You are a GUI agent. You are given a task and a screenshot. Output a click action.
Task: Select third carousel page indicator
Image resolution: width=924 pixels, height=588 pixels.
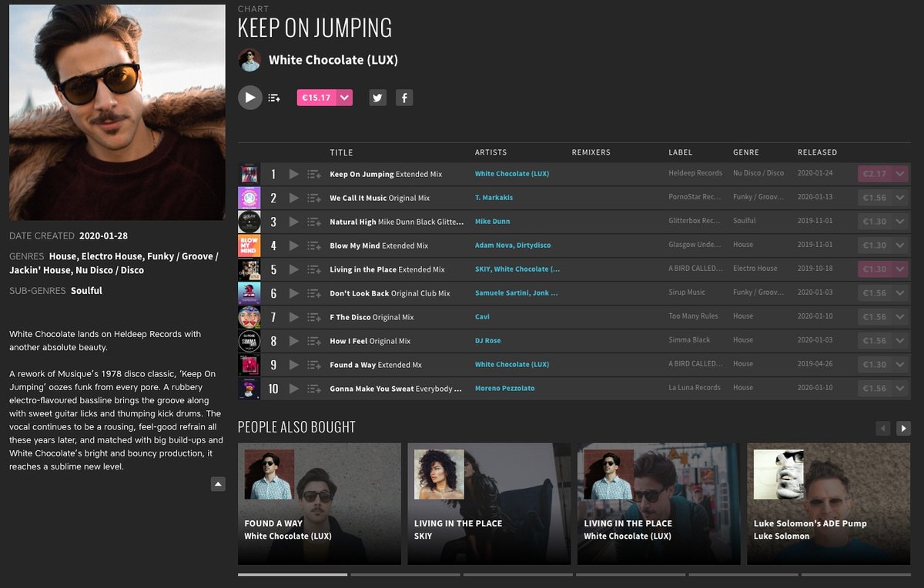[517, 574]
